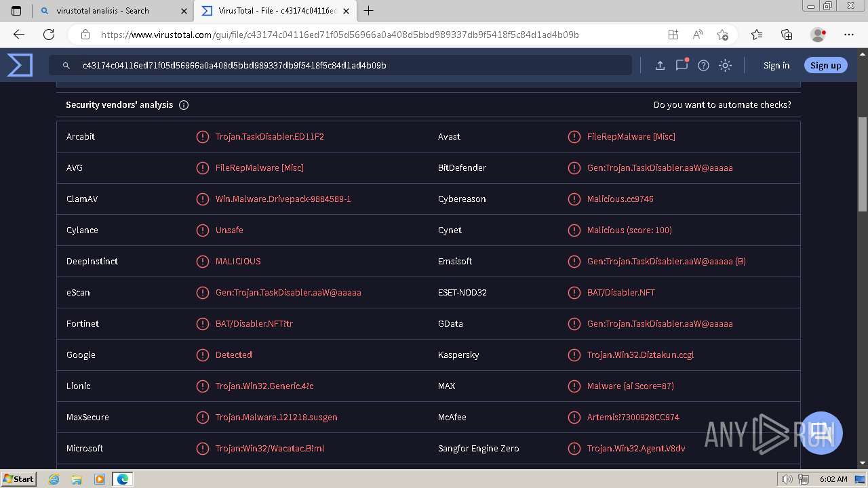Click the search magnifier icon in VirusTotal

[x=66, y=66]
